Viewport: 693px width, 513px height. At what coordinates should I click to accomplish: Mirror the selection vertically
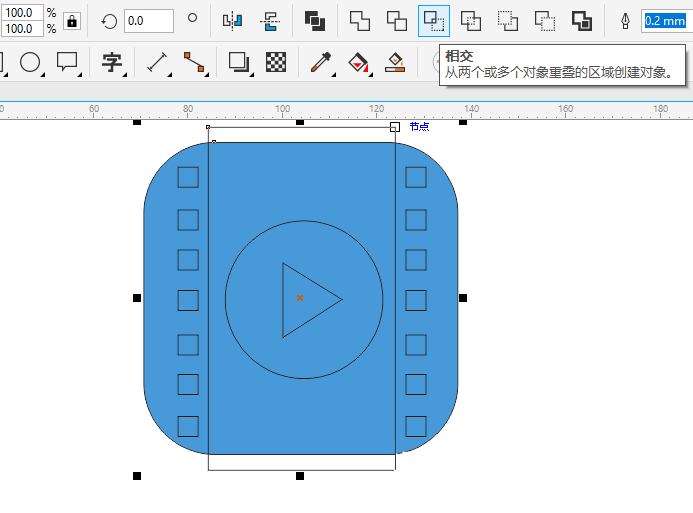click(269, 21)
